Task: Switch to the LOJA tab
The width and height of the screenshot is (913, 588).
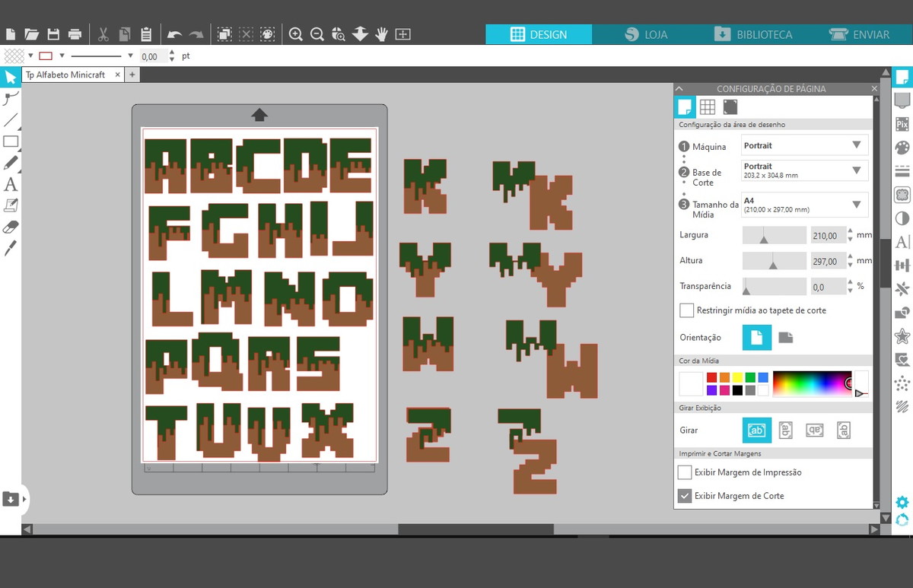Action: tap(645, 34)
